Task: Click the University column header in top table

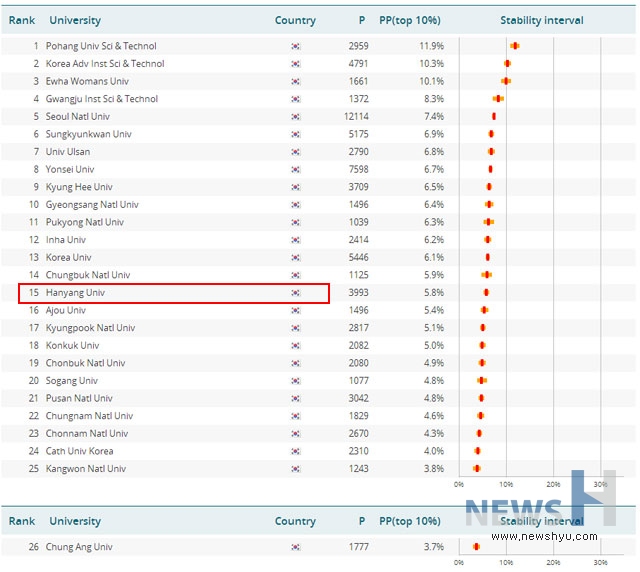Action: click(75, 20)
